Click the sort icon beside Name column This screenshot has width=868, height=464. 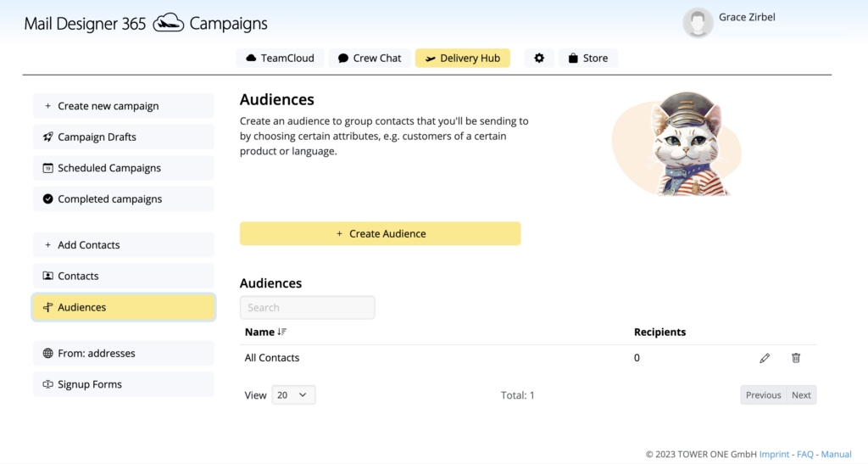[282, 332]
